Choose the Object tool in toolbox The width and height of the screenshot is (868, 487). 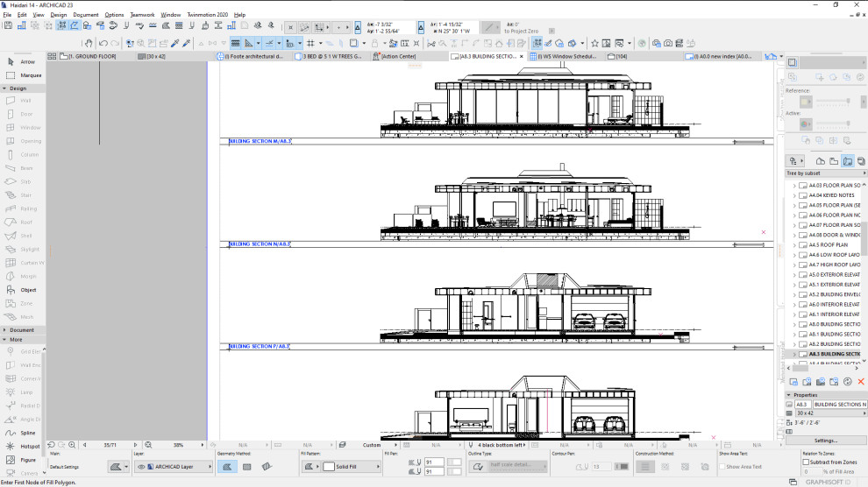pos(22,290)
